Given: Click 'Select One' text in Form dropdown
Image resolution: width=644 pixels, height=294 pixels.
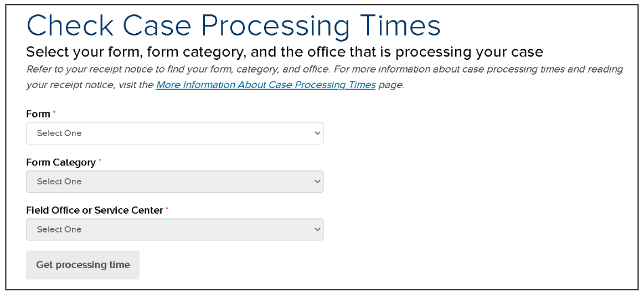Looking at the screenshot, I should (59, 133).
